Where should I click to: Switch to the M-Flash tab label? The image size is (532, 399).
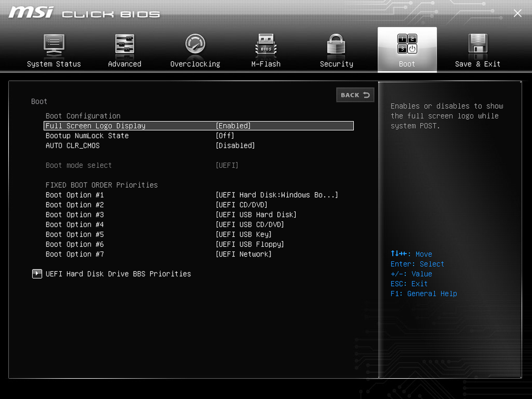point(266,64)
